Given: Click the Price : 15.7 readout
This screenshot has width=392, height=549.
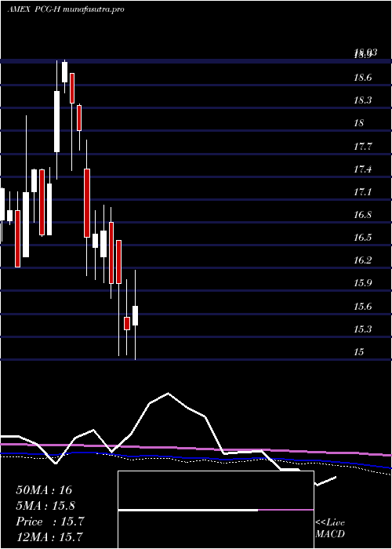Looking at the screenshot, I should tap(50, 522).
